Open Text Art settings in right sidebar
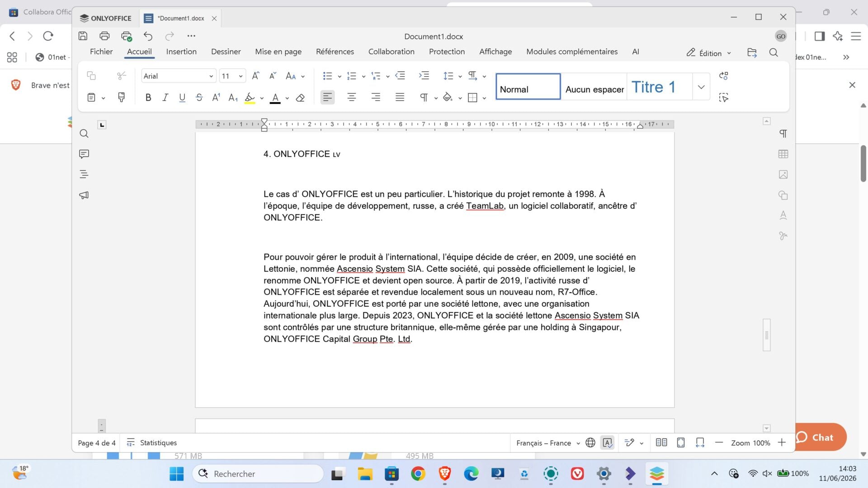868x488 pixels. point(783,216)
